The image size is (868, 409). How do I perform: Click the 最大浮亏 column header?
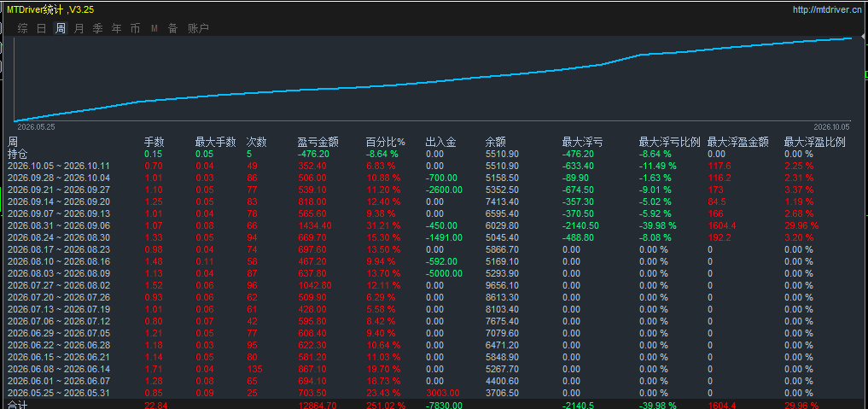(x=582, y=143)
